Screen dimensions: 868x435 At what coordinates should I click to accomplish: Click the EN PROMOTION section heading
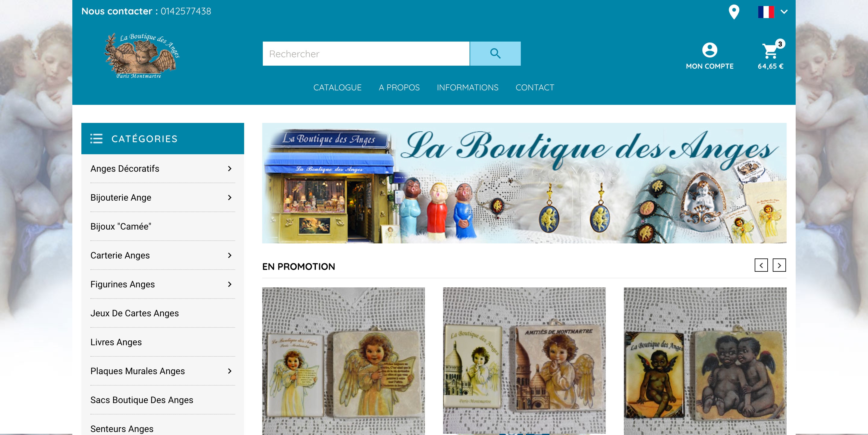[x=299, y=267]
